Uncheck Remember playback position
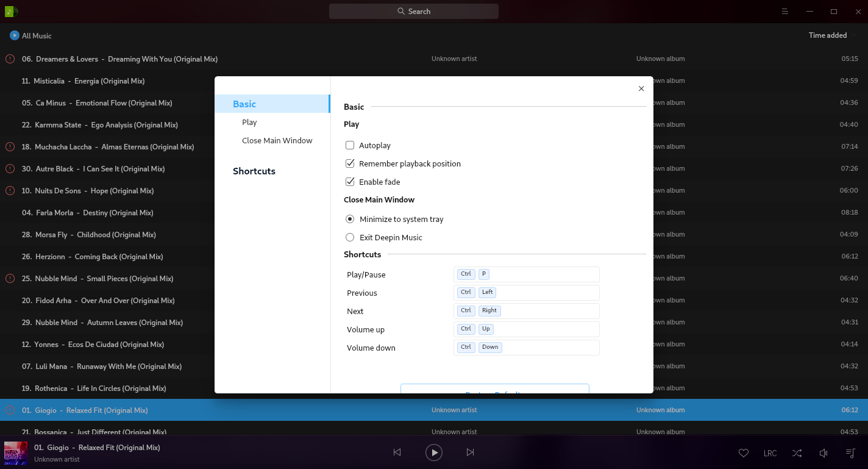The height and width of the screenshot is (469, 868). click(x=350, y=163)
